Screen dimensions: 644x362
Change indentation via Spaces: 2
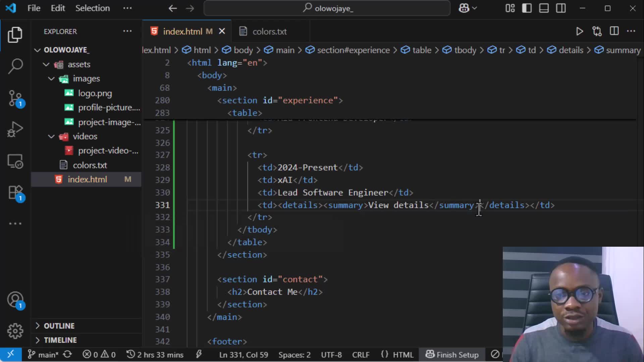pyautogui.click(x=294, y=355)
